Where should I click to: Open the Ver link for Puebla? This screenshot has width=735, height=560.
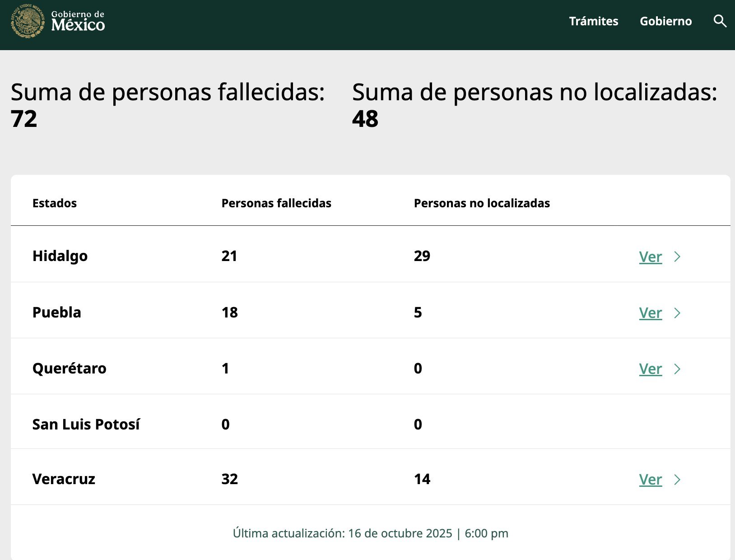650,313
